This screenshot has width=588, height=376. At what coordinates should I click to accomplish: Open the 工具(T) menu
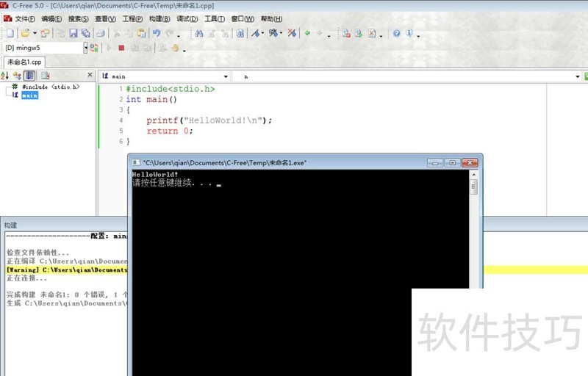(x=215, y=18)
